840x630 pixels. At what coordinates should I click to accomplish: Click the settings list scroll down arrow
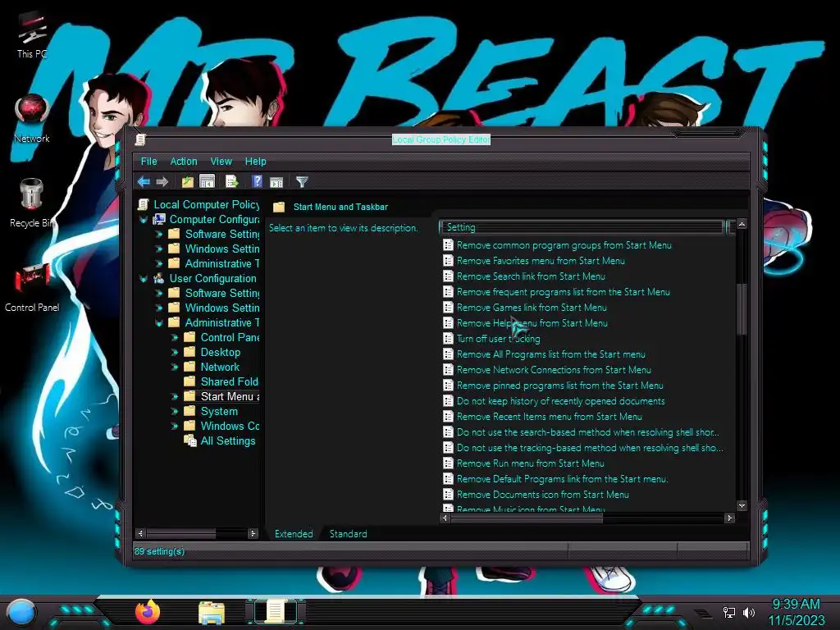(742, 505)
